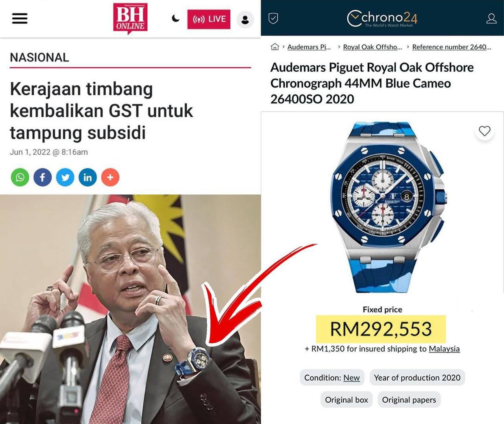Open the Audemars Pi... breadcrumb link
Viewport: 504px width, 424px height.
pyautogui.click(x=309, y=47)
